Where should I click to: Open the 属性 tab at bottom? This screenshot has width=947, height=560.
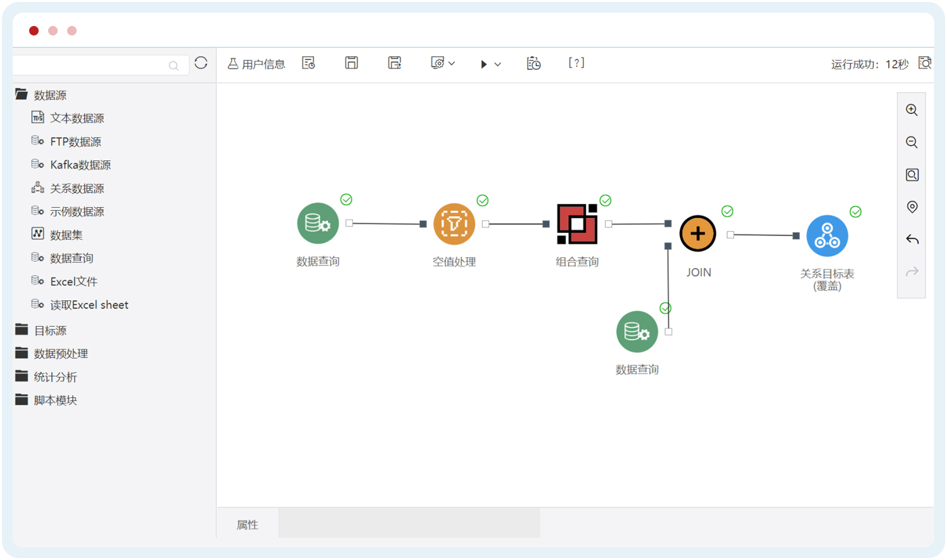(x=248, y=525)
